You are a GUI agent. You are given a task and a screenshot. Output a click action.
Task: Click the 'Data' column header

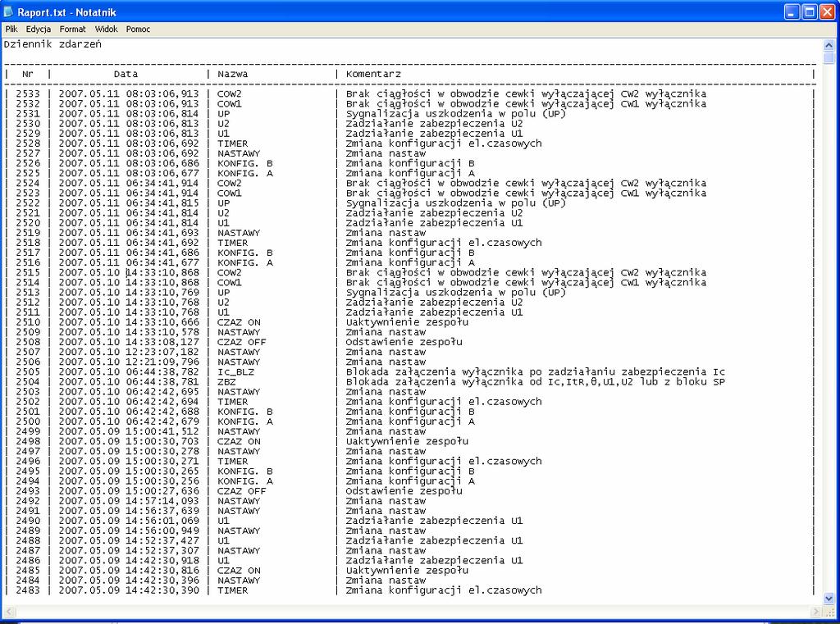[x=126, y=74]
